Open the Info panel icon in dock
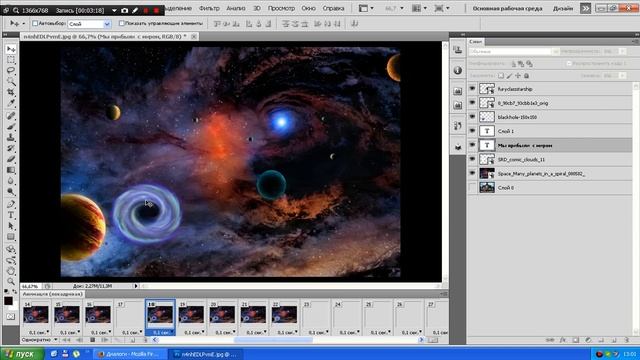The image size is (640, 360). point(458,70)
